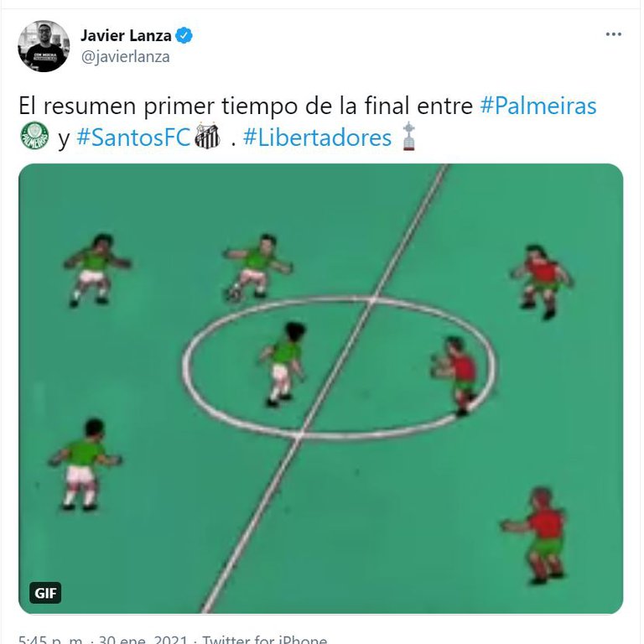Open the Javier Lanza display name

click(126, 36)
